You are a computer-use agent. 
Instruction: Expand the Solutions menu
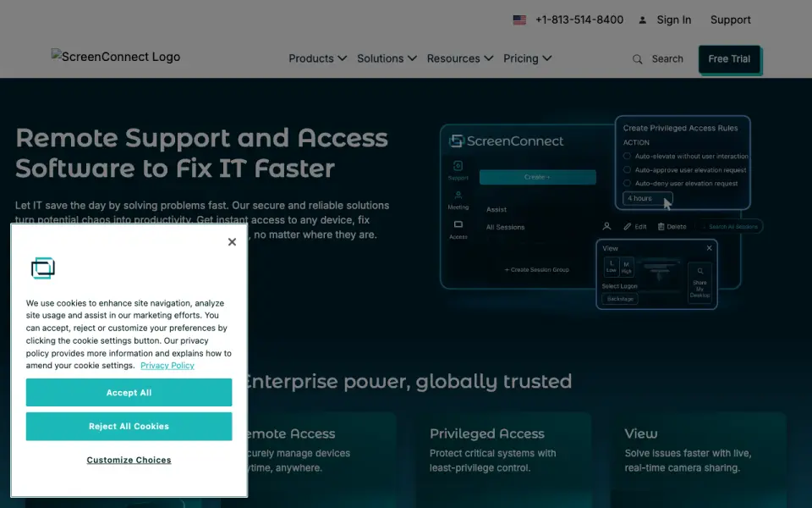click(387, 58)
